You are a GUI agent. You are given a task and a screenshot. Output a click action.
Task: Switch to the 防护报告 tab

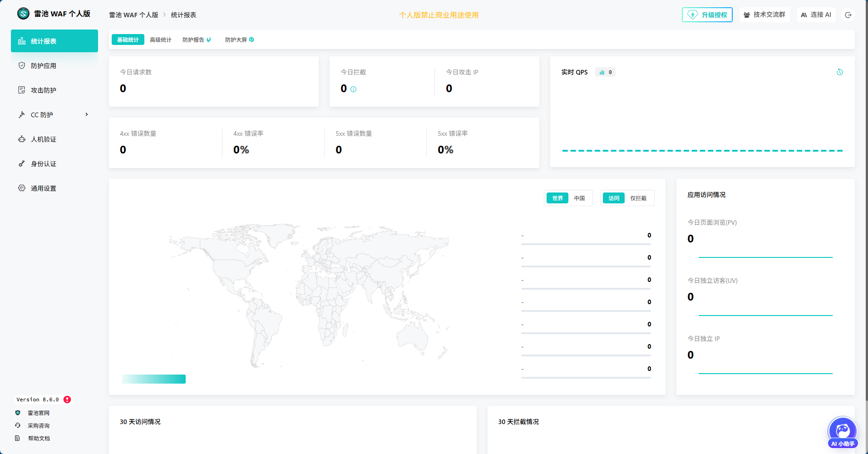(x=197, y=39)
